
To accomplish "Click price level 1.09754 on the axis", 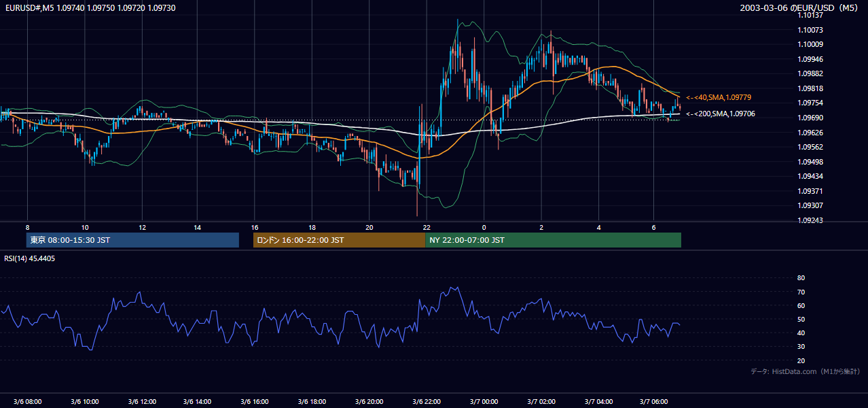I will (x=811, y=103).
